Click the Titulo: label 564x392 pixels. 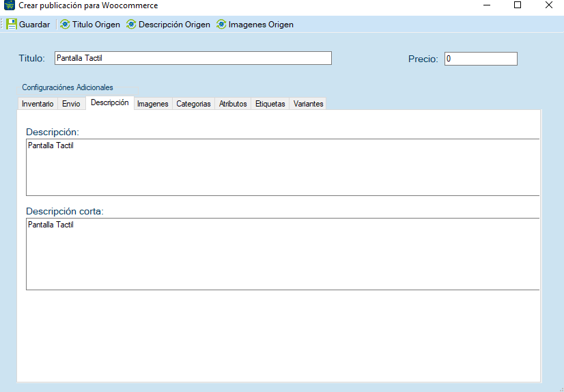[x=32, y=58]
